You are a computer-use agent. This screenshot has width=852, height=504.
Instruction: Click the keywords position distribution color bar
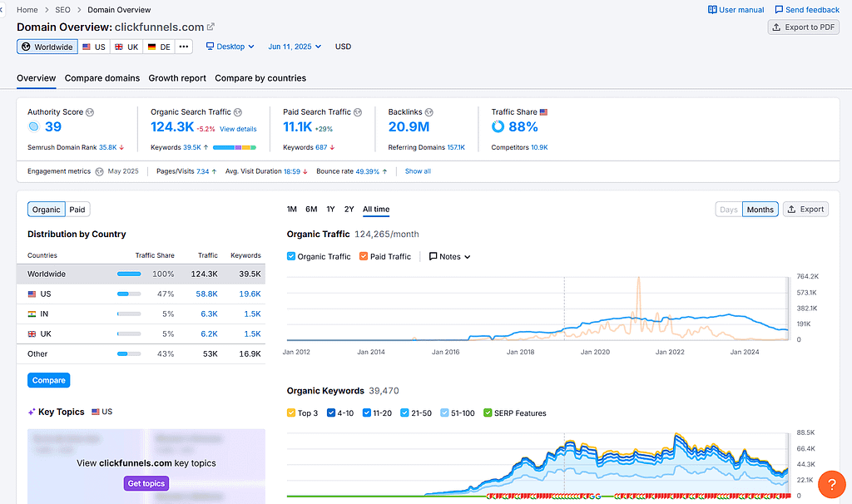234,148
